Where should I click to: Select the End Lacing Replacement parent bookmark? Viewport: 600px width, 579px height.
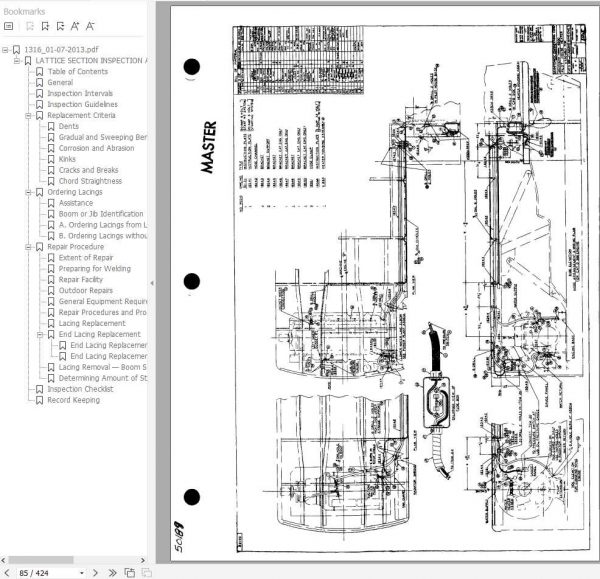tap(99, 334)
